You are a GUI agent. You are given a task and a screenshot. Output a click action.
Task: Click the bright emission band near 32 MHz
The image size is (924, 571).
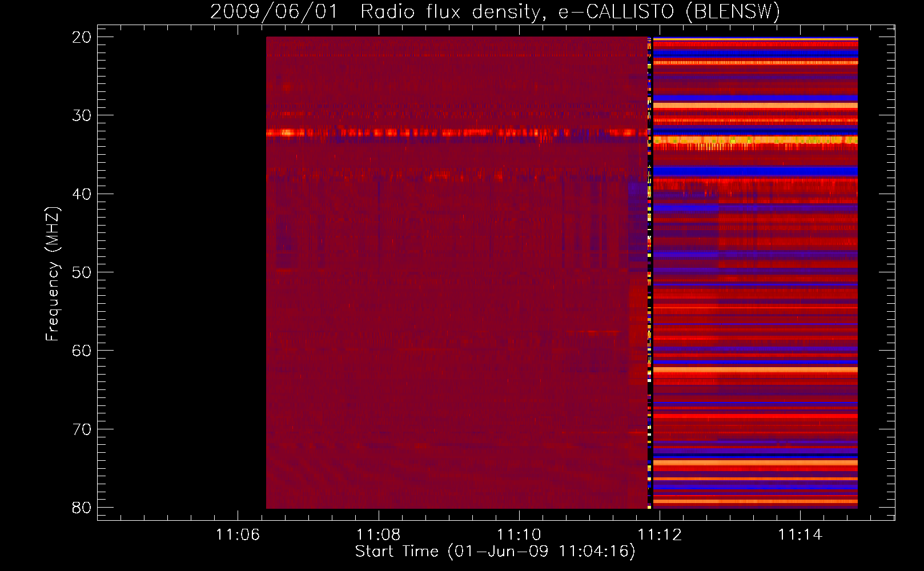(457, 133)
